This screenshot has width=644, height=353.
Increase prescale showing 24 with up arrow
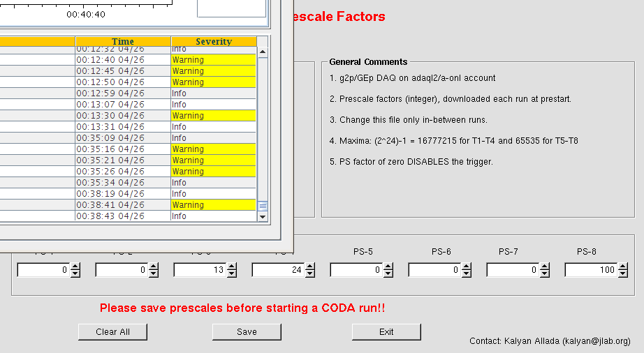pyautogui.click(x=310, y=266)
